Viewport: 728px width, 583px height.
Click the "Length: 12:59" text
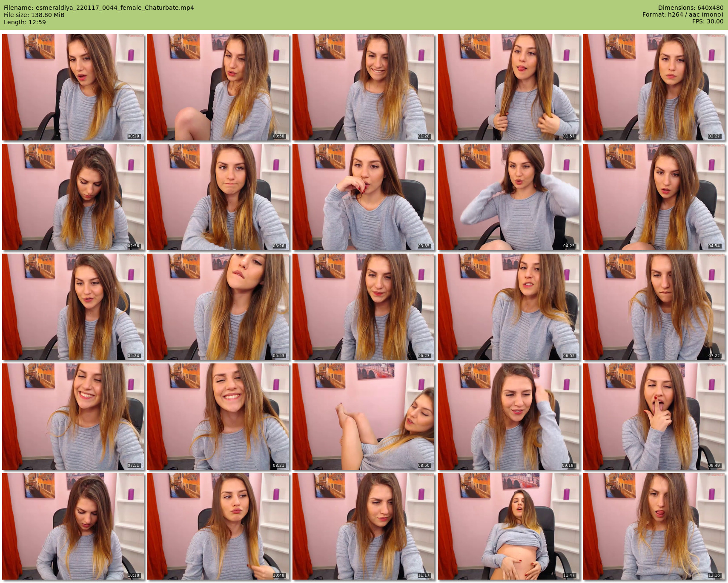coord(25,22)
